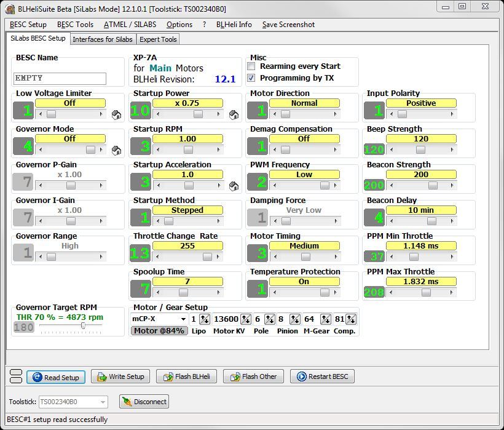Image resolution: width=504 pixels, height=430 pixels.
Task: Click right arrow of Beacon Delay slider
Action: (452, 221)
